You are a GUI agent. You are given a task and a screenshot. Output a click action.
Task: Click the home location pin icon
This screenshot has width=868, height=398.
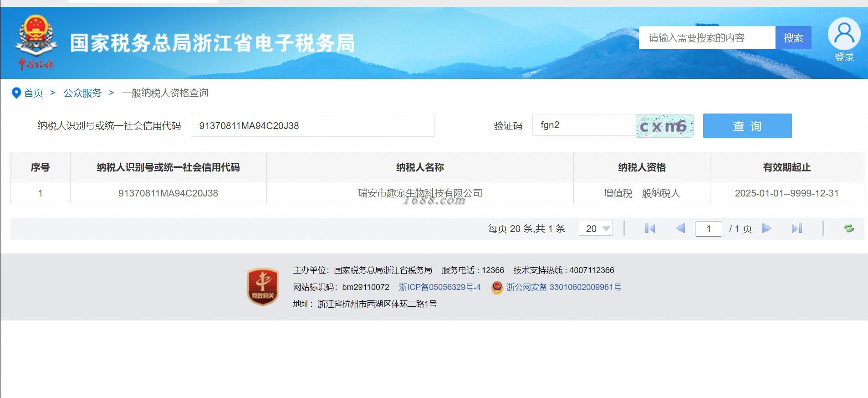16,93
